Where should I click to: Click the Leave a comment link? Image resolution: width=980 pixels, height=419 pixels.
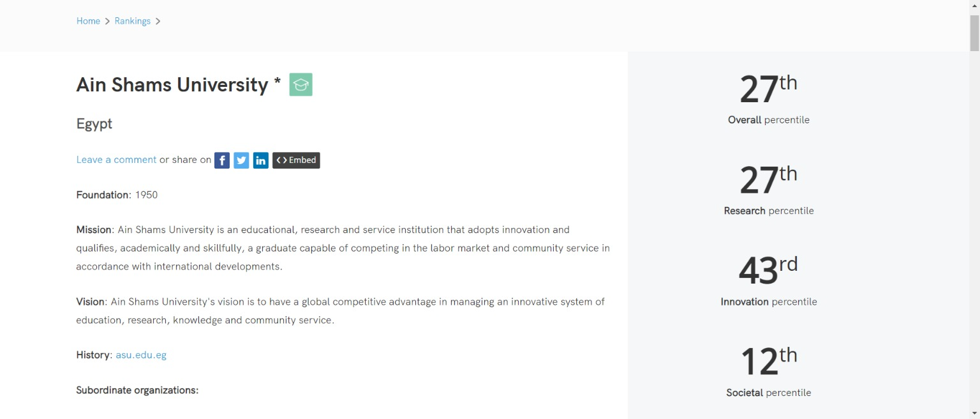(x=116, y=160)
